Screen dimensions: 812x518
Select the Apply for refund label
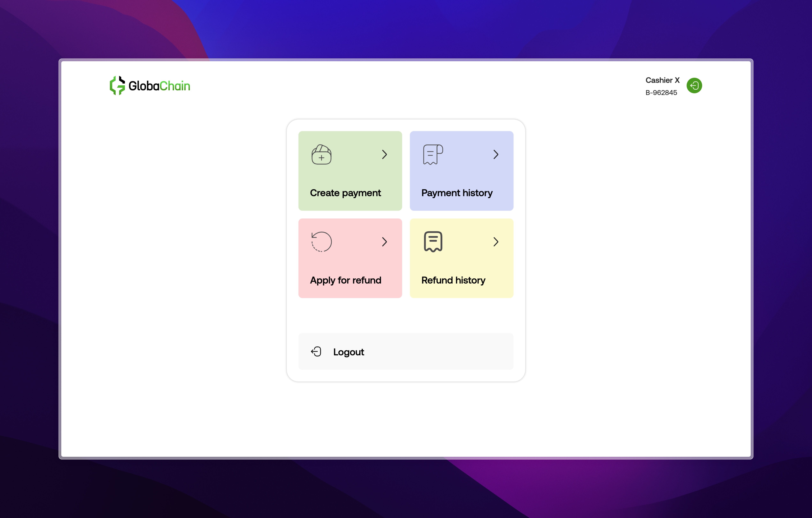[x=346, y=280]
